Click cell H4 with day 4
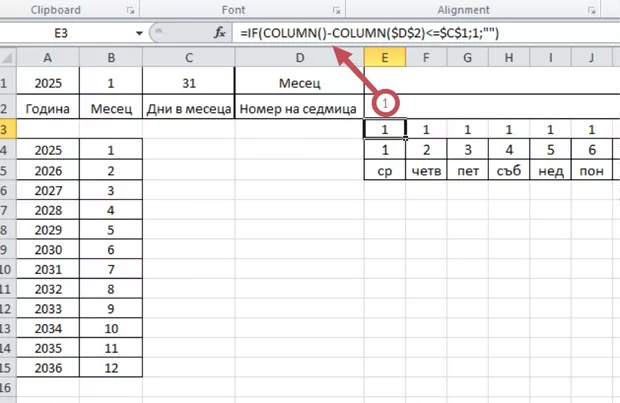 tap(509, 149)
